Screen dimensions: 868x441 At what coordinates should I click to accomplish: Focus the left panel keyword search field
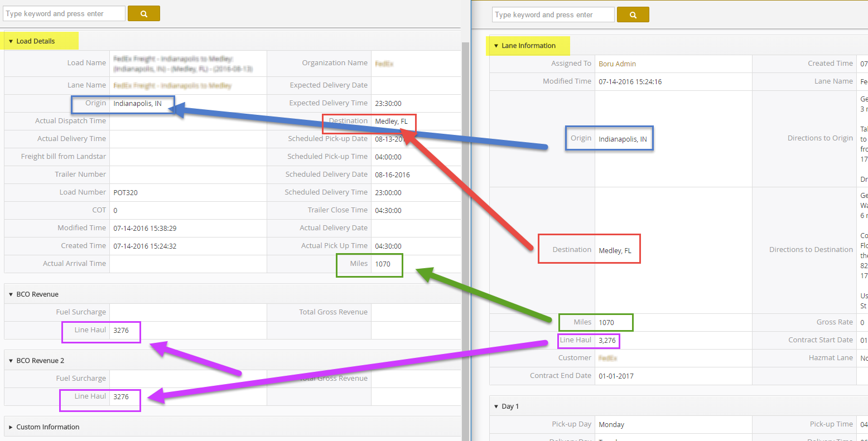(64, 13)
